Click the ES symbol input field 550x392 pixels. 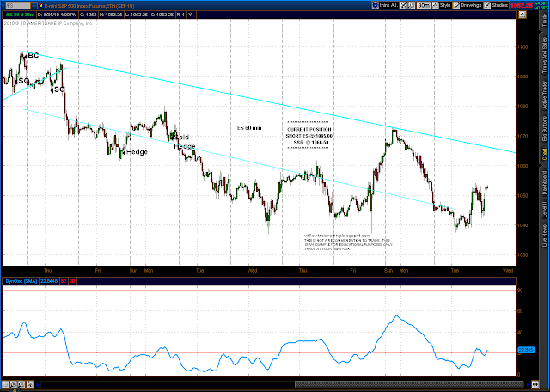pyautogui.click(x=16, y=5)
